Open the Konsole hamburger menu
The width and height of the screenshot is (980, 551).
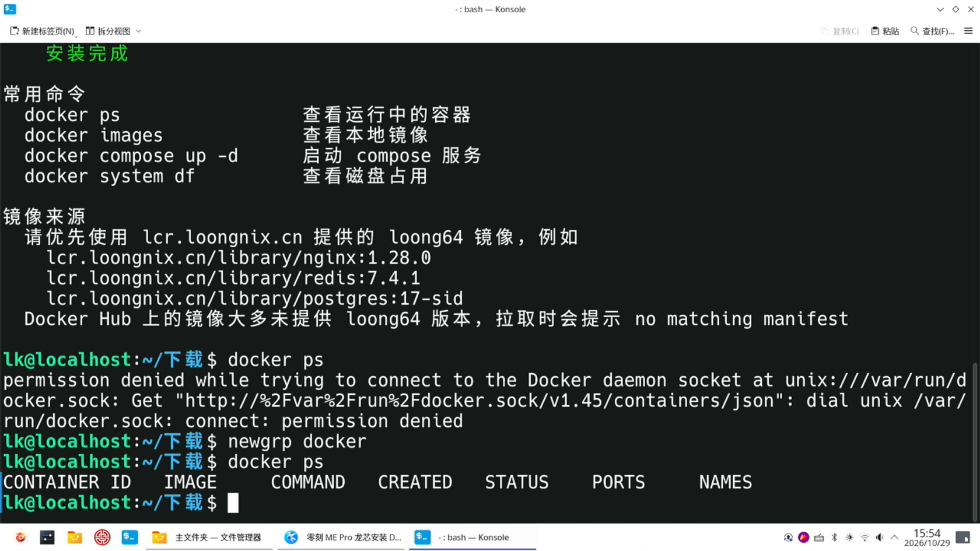pyautogui.click(x=968, y=31)
